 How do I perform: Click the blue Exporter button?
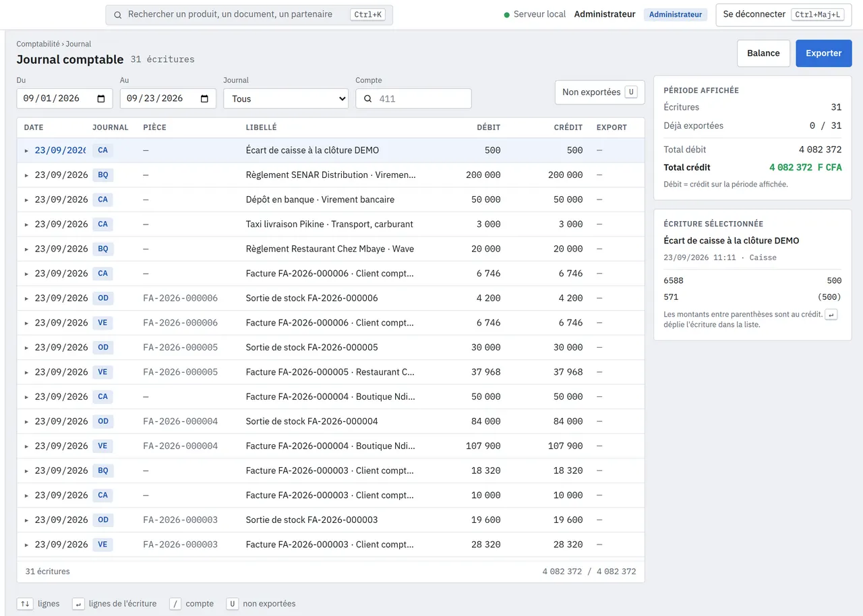click(824, 53)
